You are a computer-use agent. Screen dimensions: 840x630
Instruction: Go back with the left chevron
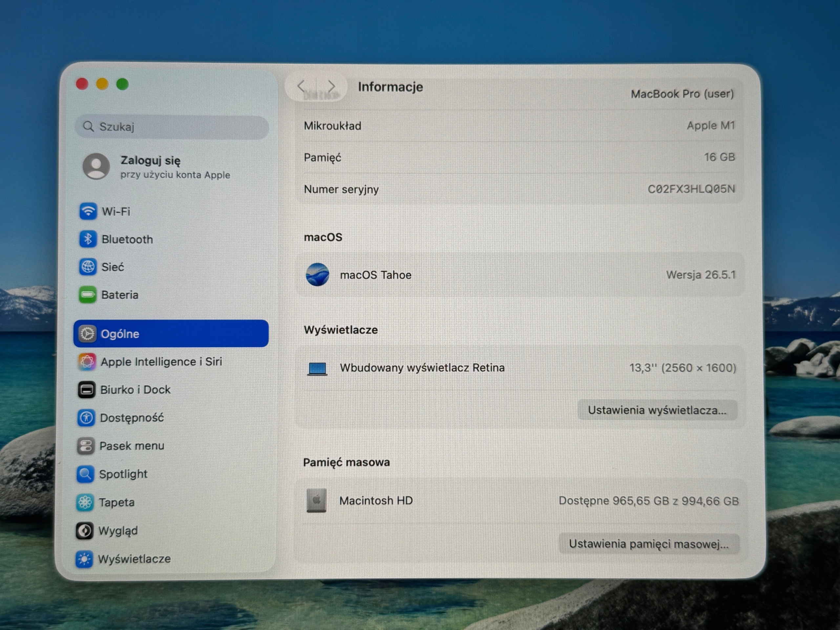point(302,86)
